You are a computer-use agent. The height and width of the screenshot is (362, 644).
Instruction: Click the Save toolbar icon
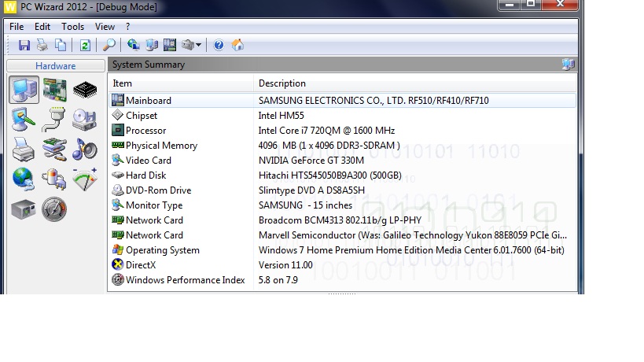click(24, 45)
